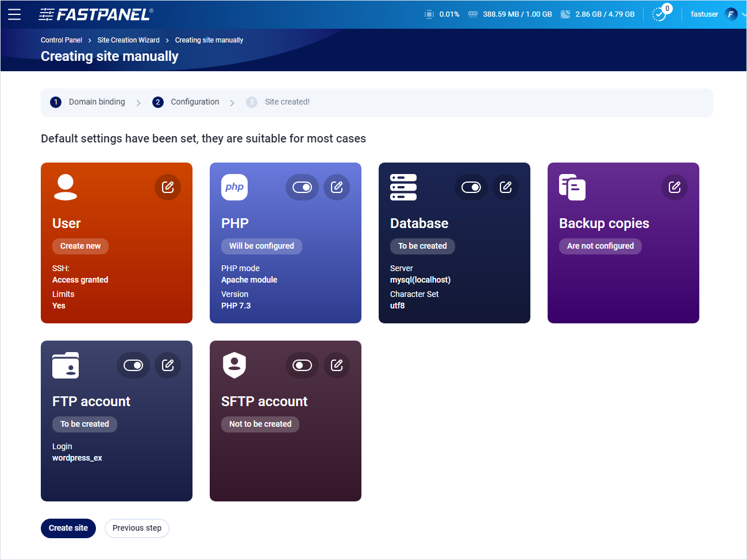747x560 pixels.
Task: Click the Database card title
Action: 419,223
